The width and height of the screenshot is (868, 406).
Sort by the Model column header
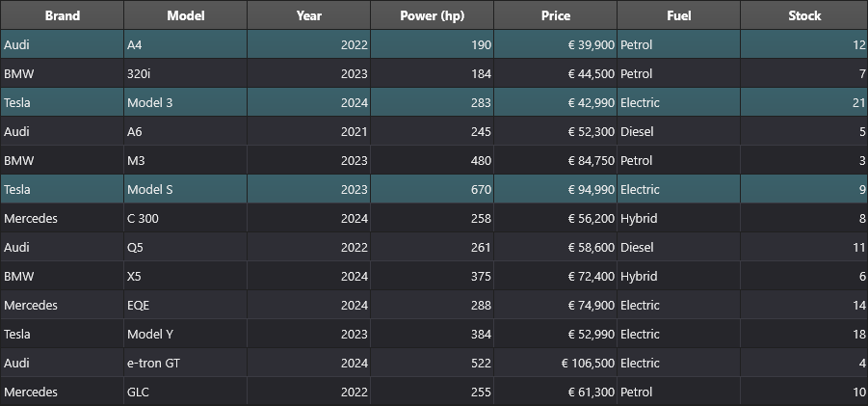[x=185, y=15]
